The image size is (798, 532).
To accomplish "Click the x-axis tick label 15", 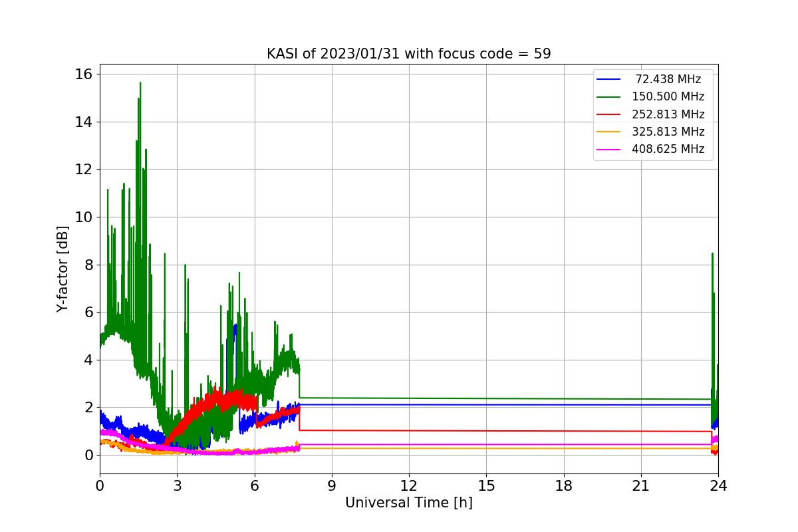I will [486, 486].
